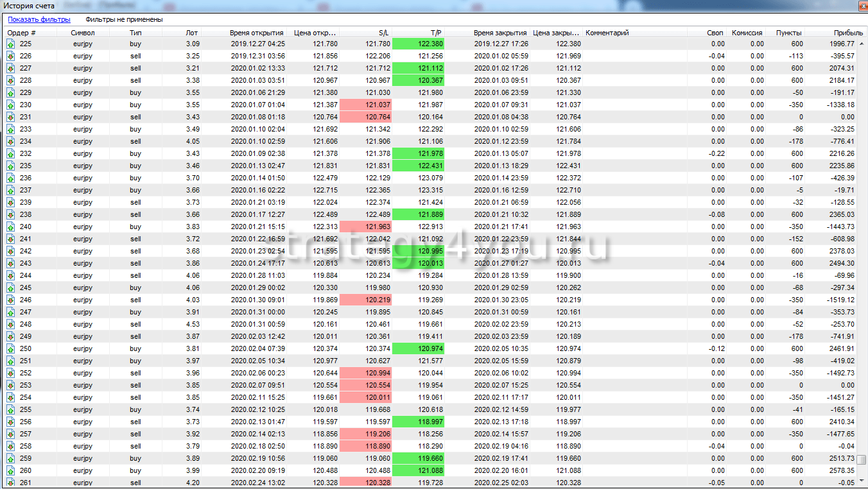Sort by the Ордер # column header

[x=22, y=32]
